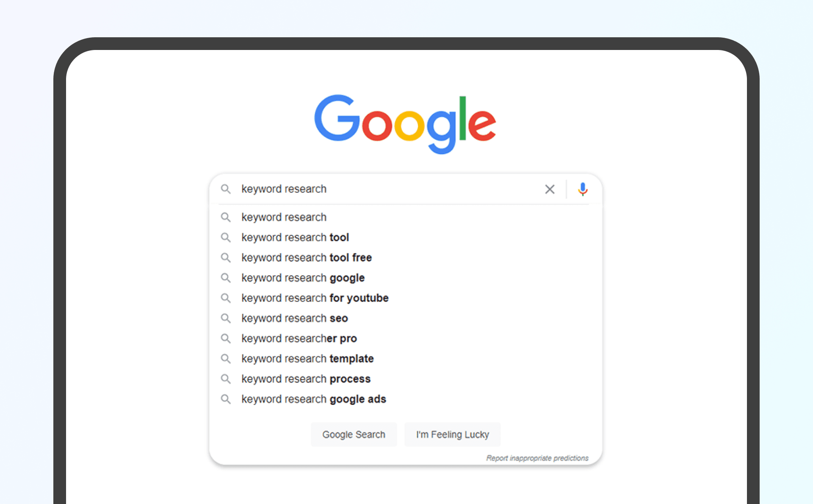The height and width of the screenshot is (504, 813).
Task: Select 'keyword research seo' from suggestions
Action: pyautogui.click(x=294, y=318)
